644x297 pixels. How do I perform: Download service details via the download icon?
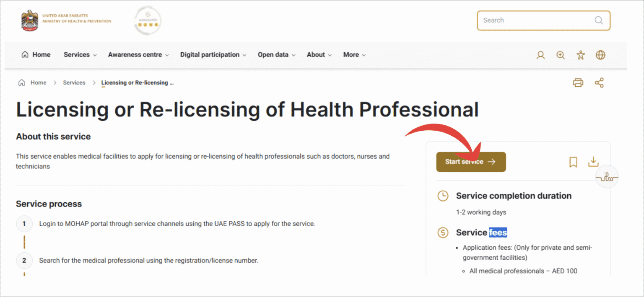click(593, 162)
